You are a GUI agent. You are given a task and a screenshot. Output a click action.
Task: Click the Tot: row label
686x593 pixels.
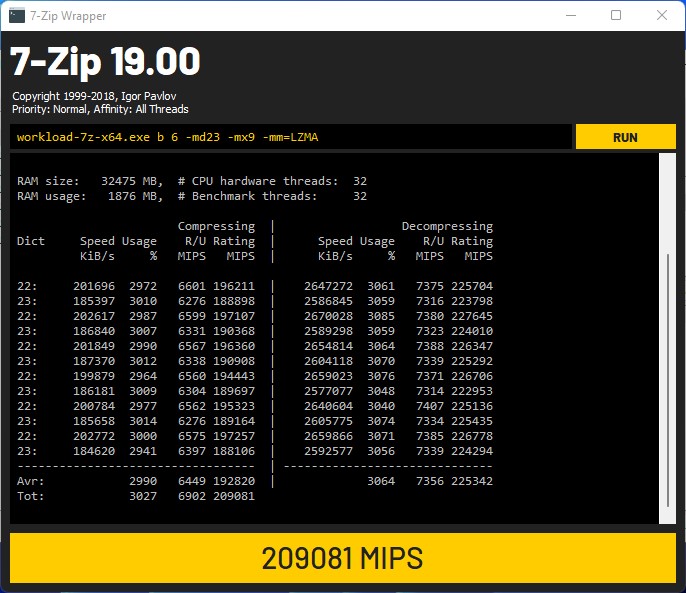30,496
